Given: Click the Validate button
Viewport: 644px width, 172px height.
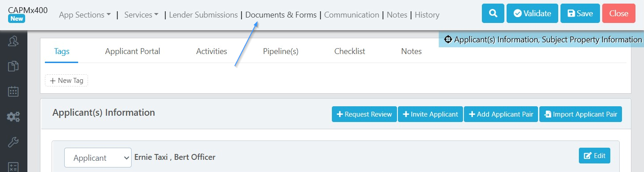Looking at the screenshot, I should click(532, 14).
